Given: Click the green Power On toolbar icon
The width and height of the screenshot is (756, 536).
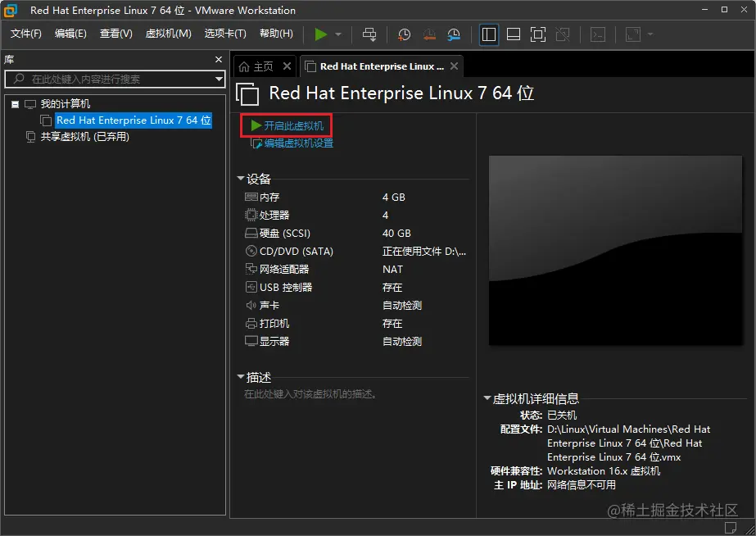Looking at the screenshot, I should tap(321, 34).
